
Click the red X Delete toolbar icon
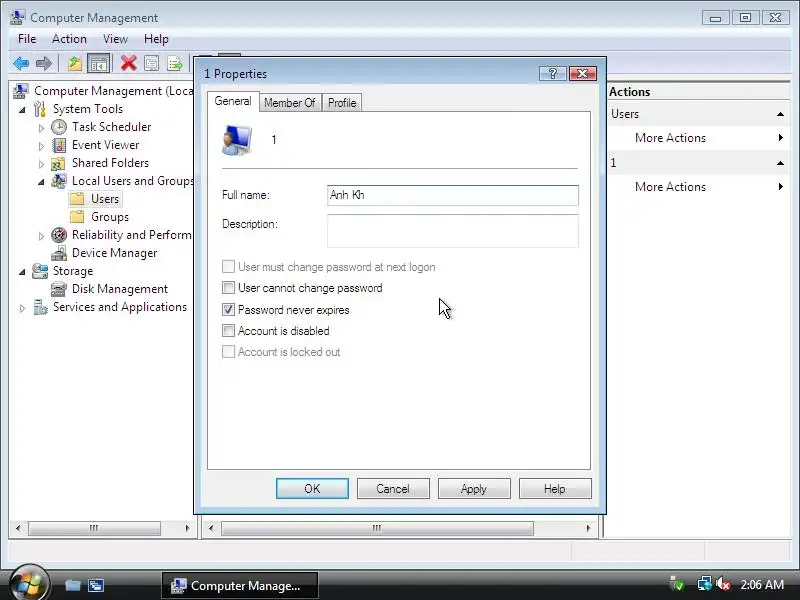point(129,63)
